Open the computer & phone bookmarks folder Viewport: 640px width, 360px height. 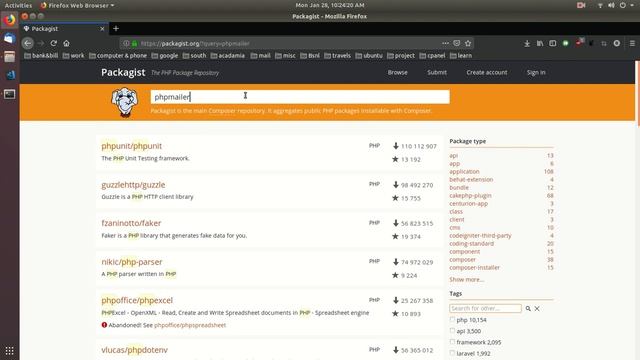118,56
